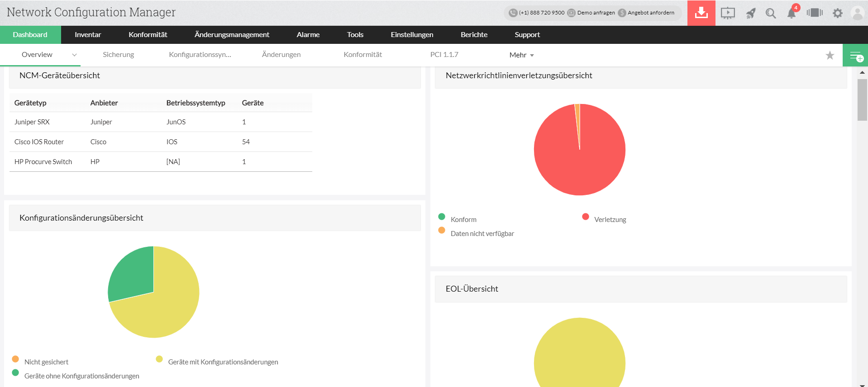Open the settings gear icon
The image size is (868, 387).
838,13
